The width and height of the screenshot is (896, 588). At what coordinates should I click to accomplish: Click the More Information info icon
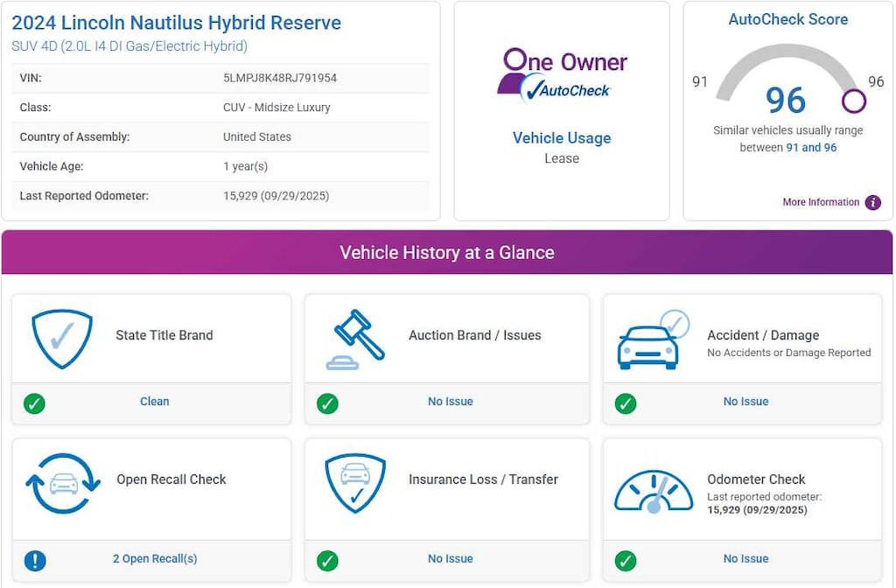872,202
